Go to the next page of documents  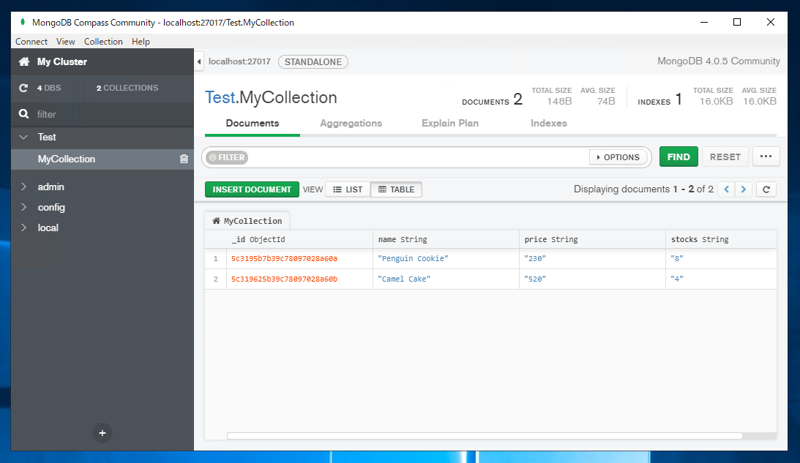point(743,189)
